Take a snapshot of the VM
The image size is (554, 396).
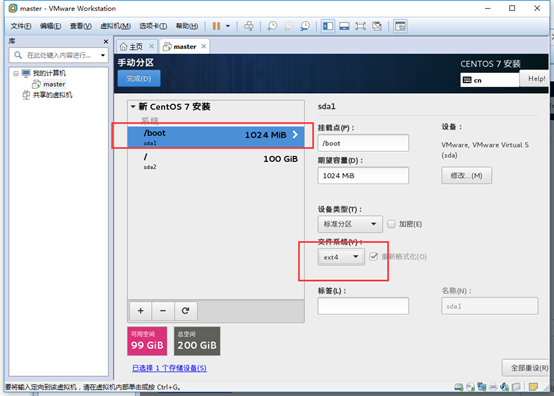point(272,26)
